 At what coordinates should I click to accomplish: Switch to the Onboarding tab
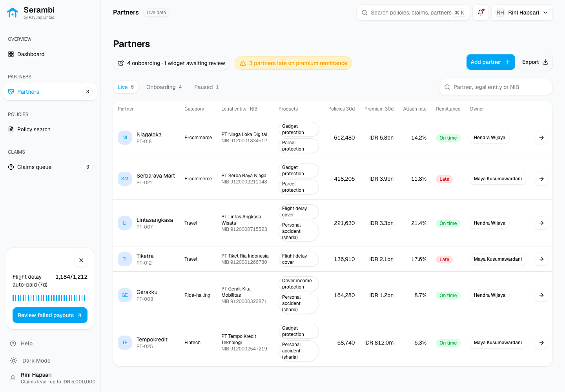(x=164, y=87)
